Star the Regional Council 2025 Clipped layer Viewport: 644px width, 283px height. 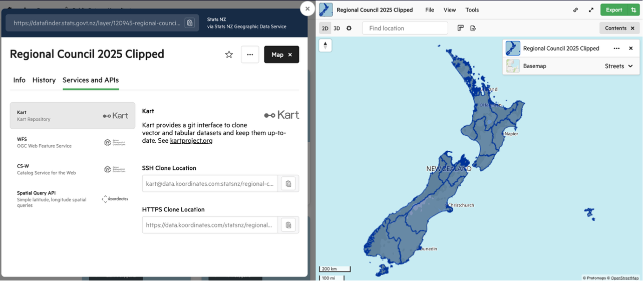tap(229, 55)
